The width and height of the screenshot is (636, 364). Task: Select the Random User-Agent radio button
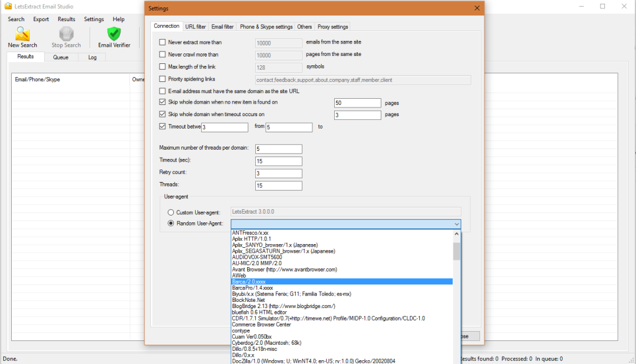coord(170,224)
